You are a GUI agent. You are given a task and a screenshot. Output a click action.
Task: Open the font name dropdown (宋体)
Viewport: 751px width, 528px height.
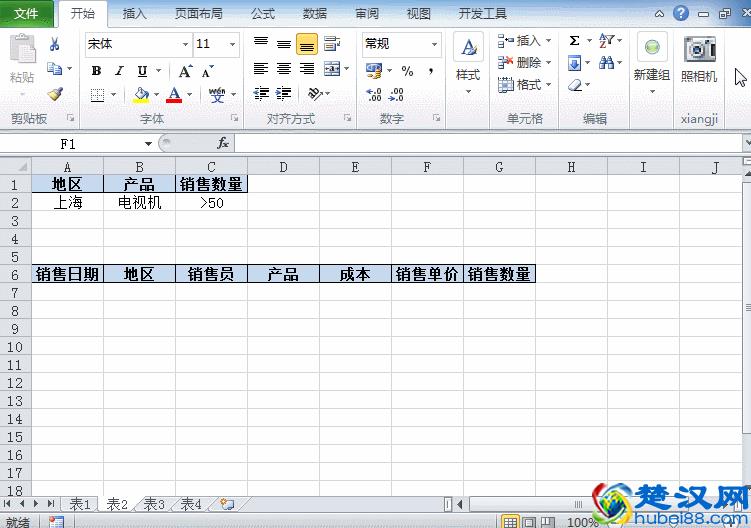[186, 44]
